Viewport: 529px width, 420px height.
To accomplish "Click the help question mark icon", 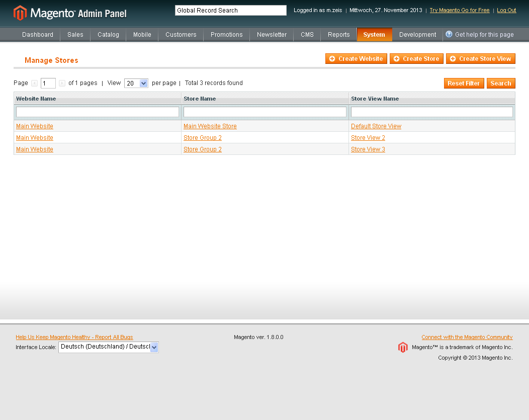I will (x=449, y=34).
